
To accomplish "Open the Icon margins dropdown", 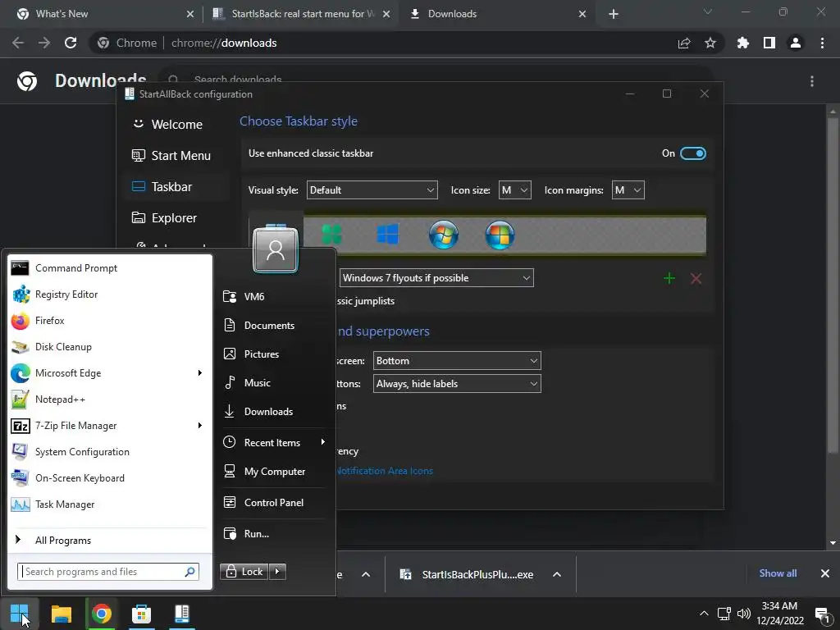I will (x=628, y=190).
